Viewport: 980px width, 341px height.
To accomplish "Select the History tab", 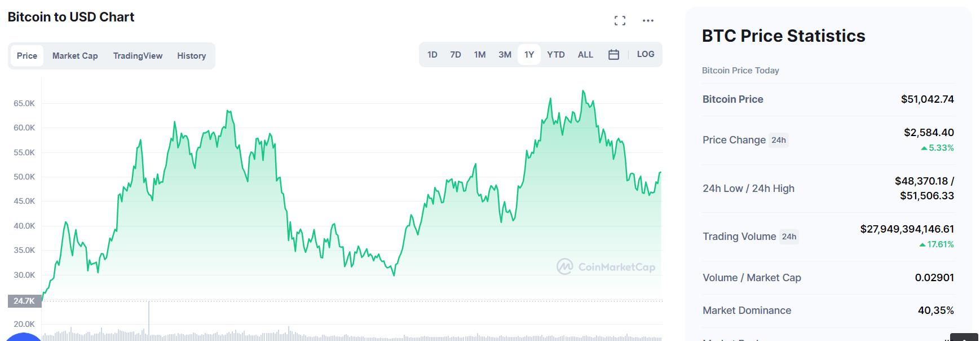I will click(191, 56).
